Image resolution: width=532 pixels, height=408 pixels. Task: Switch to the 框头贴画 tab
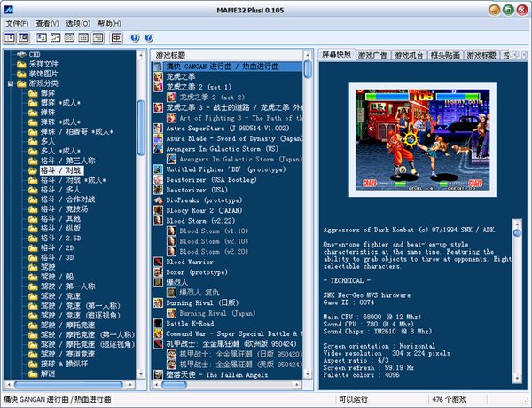(445, 55)
